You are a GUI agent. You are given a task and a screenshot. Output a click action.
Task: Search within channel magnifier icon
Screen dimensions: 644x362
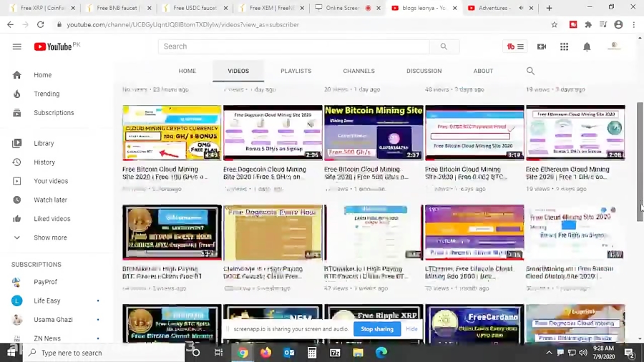pos(531,71)
